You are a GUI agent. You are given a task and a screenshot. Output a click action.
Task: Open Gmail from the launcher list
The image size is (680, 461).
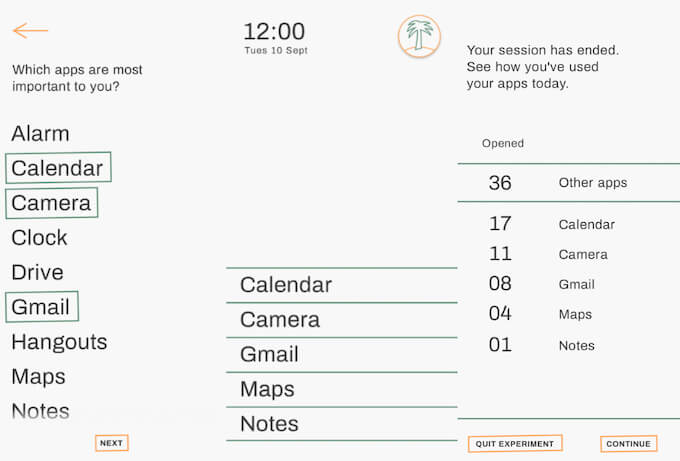click(270, 354)
